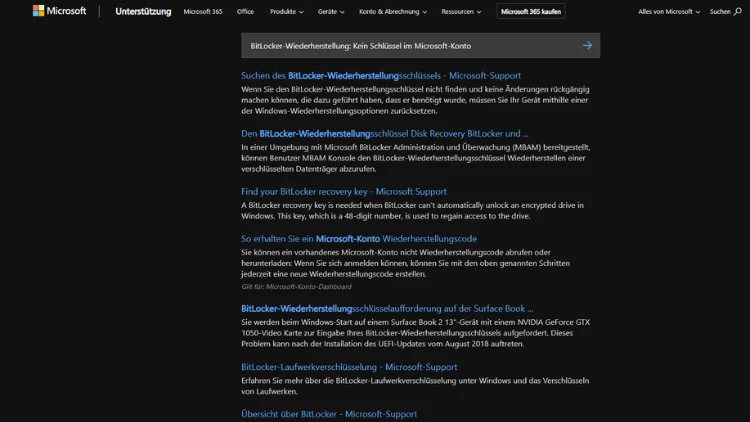The height and width of the screenshot is (422, 750).
Task: Open the Disk Recovery BitLocker result link
Action: (x=385, y=133)
